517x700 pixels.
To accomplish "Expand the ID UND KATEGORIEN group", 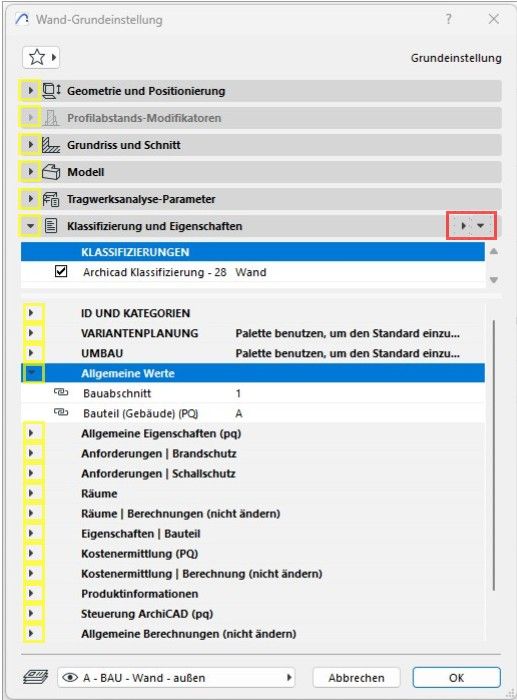I will pos(31,313).
